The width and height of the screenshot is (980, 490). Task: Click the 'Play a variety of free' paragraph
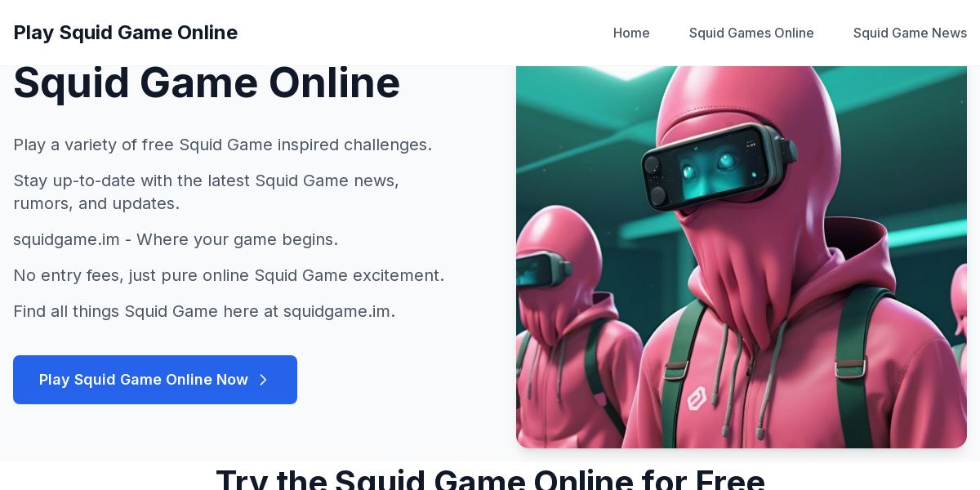tap(223, 145)
